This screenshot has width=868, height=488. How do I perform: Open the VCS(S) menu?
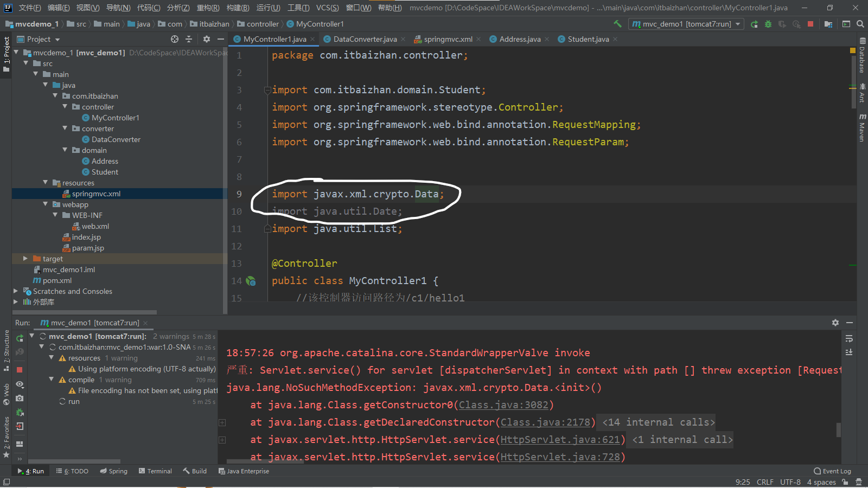pyautogui.click(x=327, y=8)
